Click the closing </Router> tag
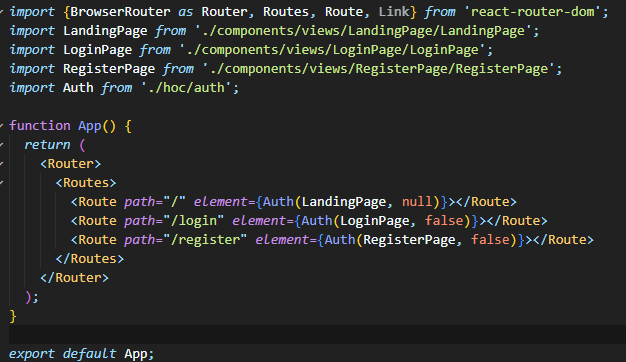This screenshot has height=362, width=626. [74, 278]
